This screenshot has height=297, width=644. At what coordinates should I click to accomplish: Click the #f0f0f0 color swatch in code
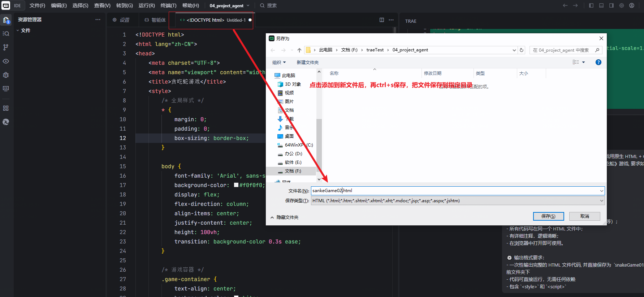coord(236,185)
